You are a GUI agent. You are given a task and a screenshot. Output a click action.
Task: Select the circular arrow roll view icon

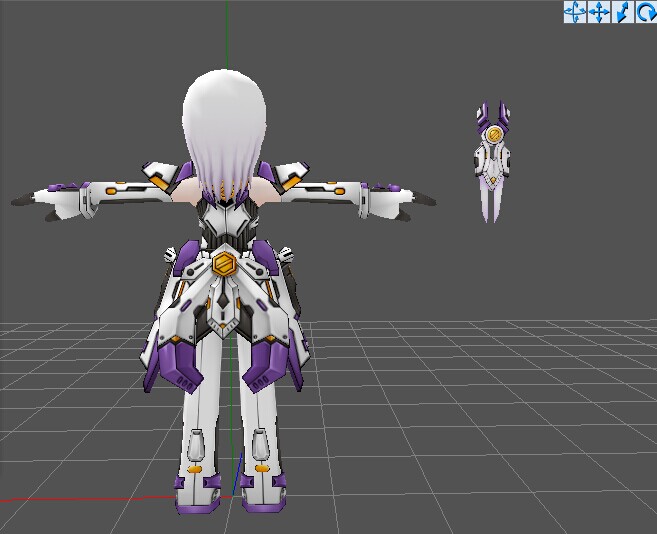click(647, 12)
